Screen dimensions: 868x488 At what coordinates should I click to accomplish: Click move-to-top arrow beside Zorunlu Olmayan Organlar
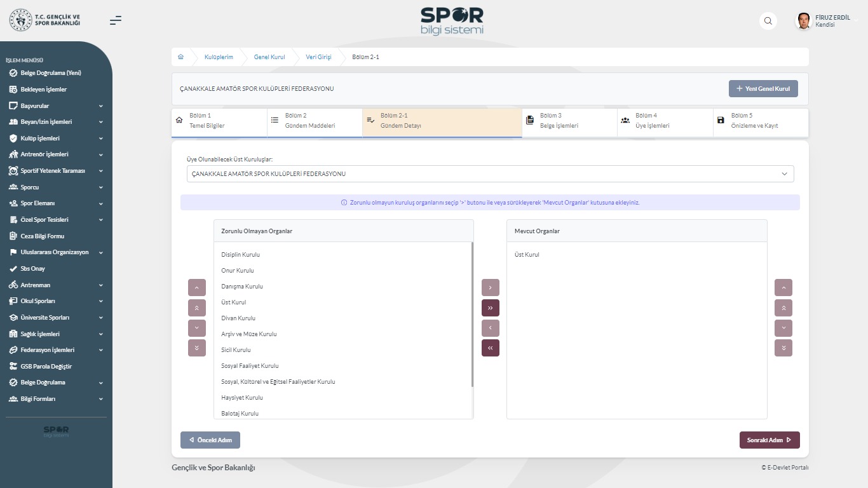pos(197,308)
